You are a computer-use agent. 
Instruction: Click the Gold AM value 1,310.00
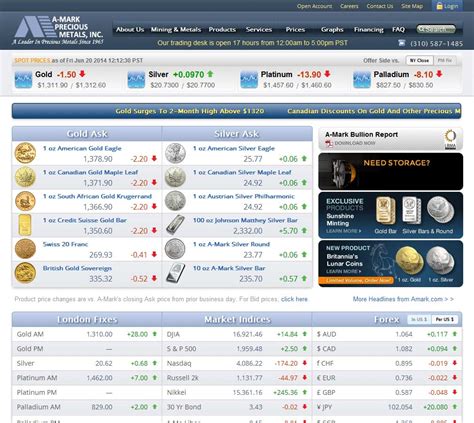point(99,334)
